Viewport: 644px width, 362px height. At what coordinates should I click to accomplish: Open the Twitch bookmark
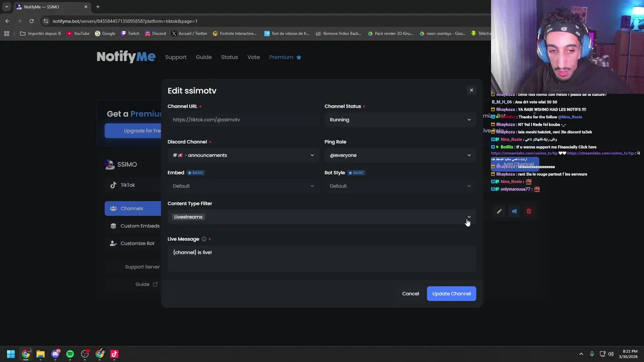pos(130,34)
